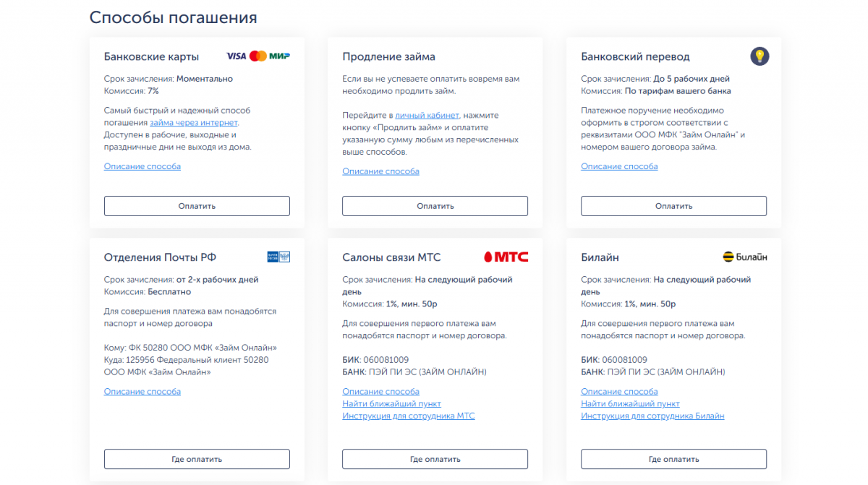This screenshot has height=485, width=868.
Task: Open Описание способа in Почты РФ card
Action: [x=142, y=392]
